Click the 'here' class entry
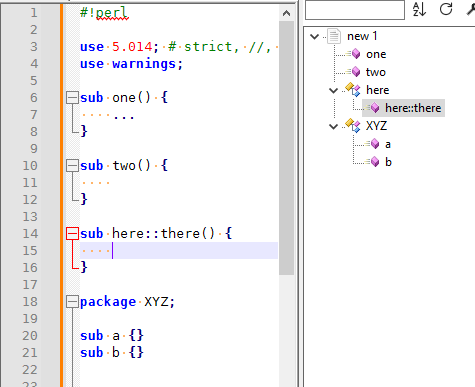 point(377,90)
